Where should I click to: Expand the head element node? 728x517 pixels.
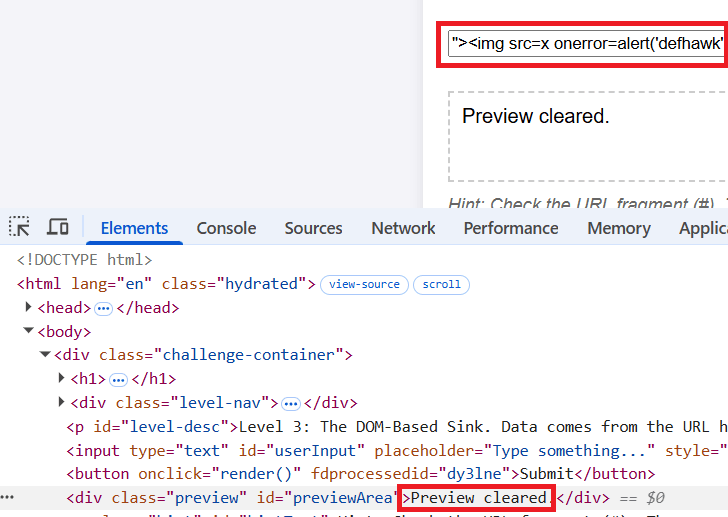[29, 308]
